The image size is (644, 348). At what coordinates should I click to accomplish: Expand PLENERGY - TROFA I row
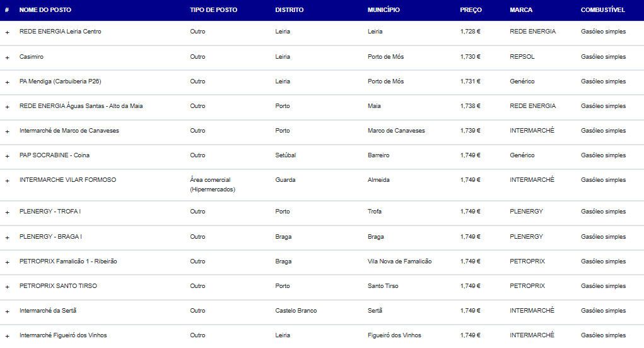(x=7, y=212)
